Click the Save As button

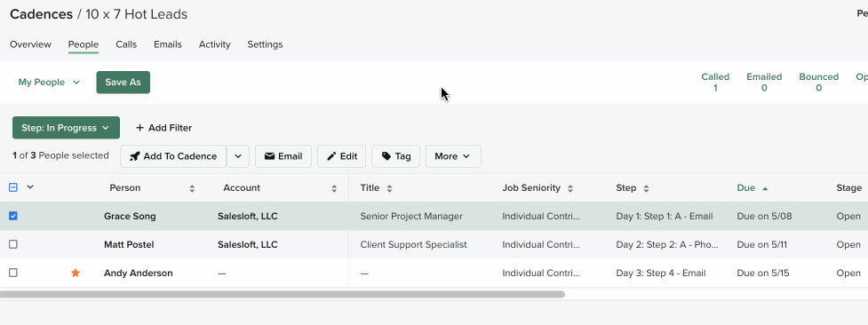123,82
